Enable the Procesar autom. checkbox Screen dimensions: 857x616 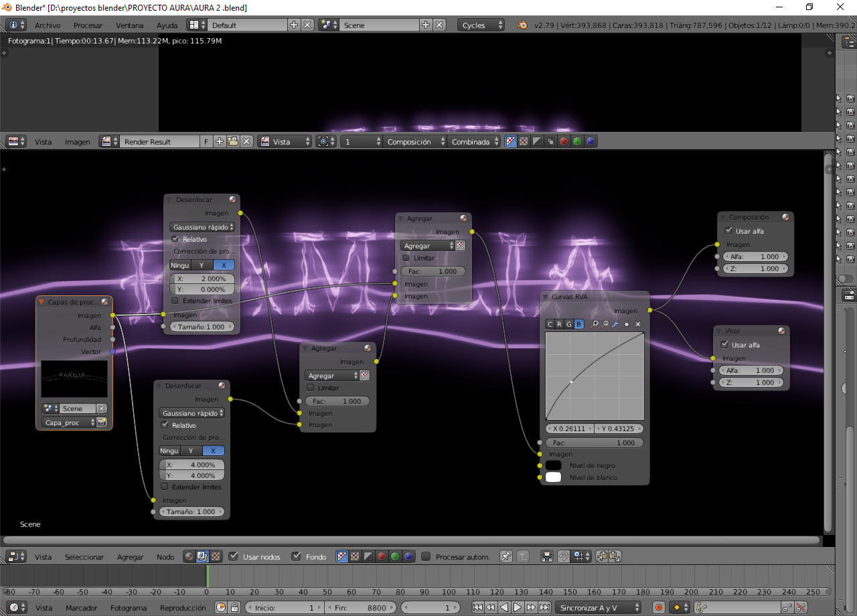426,556
